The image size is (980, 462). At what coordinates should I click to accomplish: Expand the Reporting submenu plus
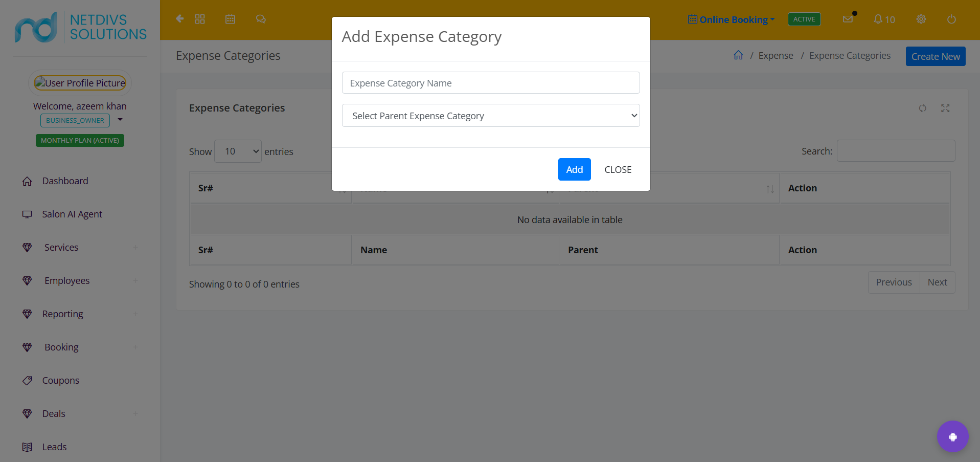pyautogui.click(x=135, y=314)
